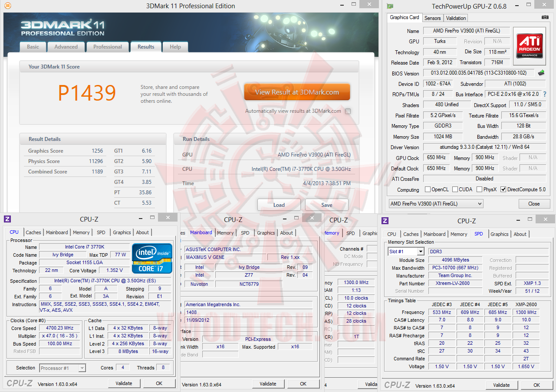The width and height of the screenshot is (556, 392).
Task: Click OK in the CPU-Z Mainboard window
Action: (x=303, y=384)
